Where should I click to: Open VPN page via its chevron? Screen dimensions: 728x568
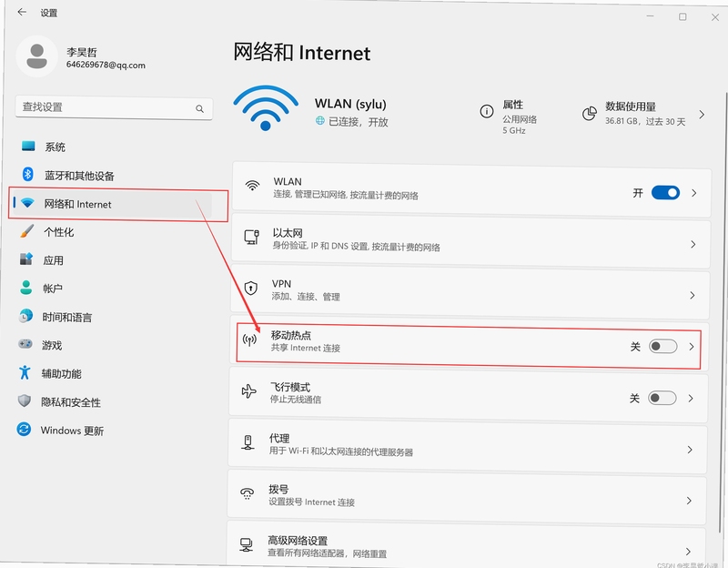tap(693, 296)
